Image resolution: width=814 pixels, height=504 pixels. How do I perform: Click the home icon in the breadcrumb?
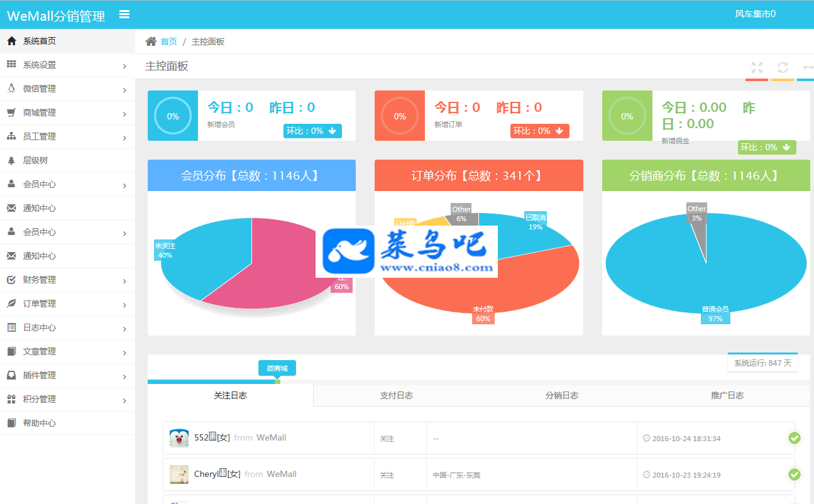point(151,41)
